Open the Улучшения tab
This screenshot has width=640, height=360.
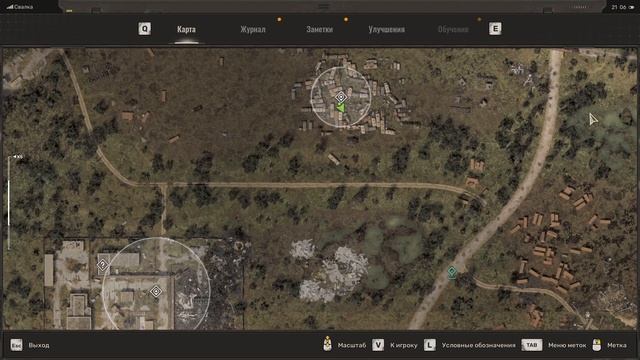point(387,29)
